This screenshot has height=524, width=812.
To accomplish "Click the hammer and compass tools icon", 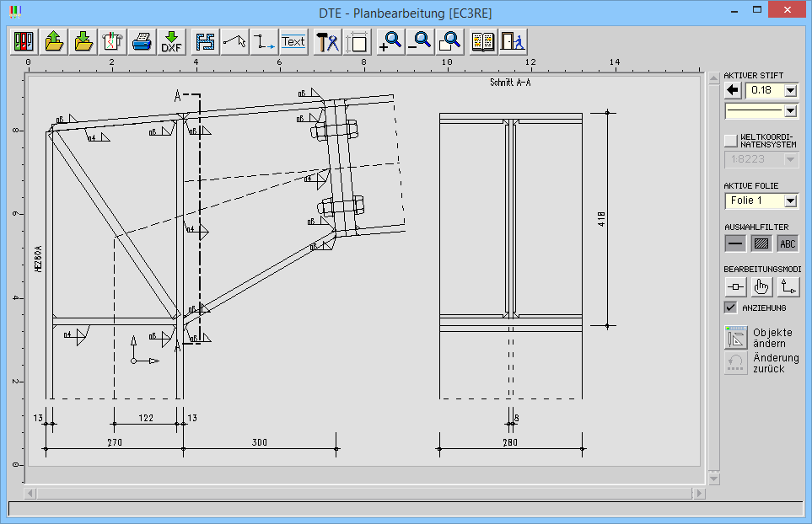I will [x=327, y=41].
